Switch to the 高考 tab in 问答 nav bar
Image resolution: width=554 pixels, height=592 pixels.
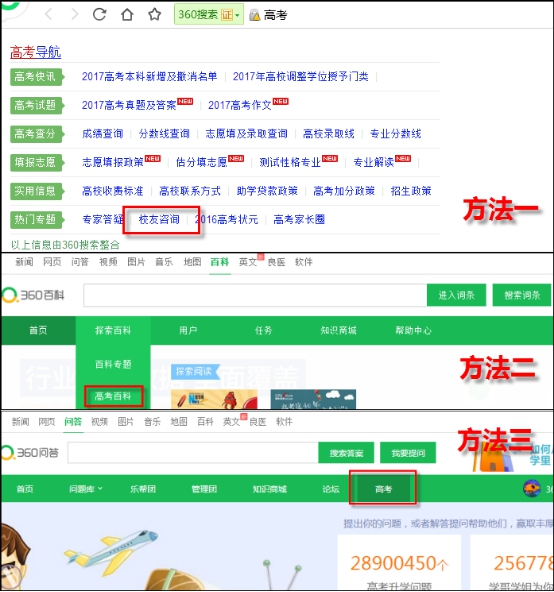(383, 489)
